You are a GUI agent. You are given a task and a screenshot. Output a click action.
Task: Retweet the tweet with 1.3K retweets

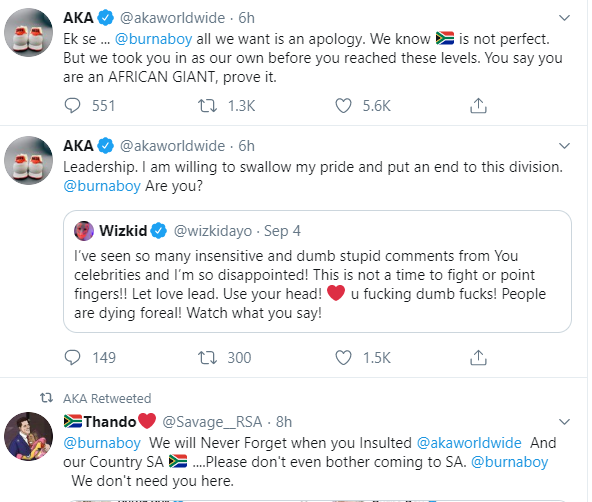tap(207, 106)
